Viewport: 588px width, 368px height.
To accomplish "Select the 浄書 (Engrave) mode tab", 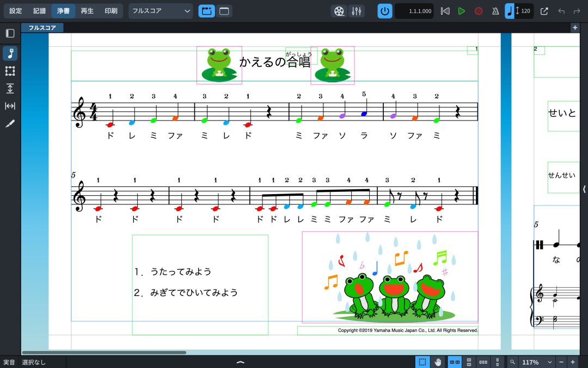I will pos(63,11).
